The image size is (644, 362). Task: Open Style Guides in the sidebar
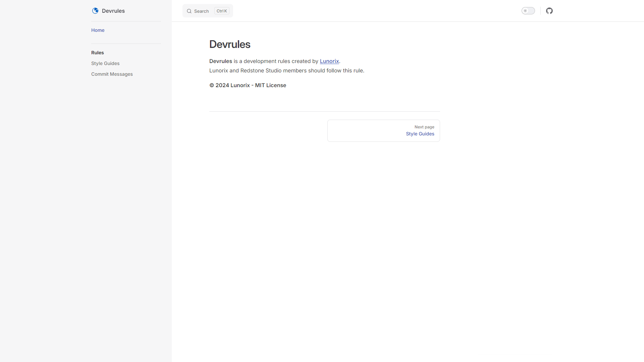coord(105,63)
